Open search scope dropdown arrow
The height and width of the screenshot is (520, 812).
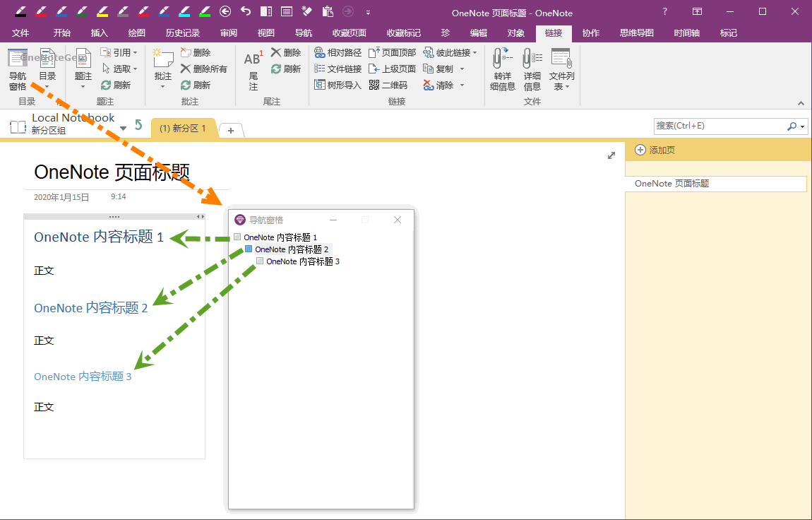[802, 126]
